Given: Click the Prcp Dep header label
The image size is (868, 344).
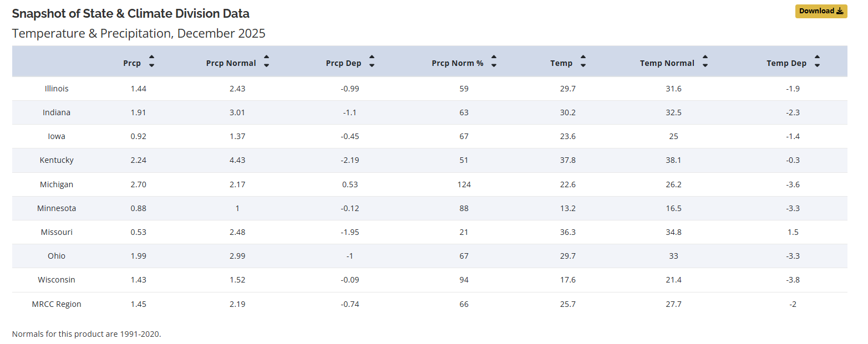Looking at the screenshot, I should [x=343, y=63].
